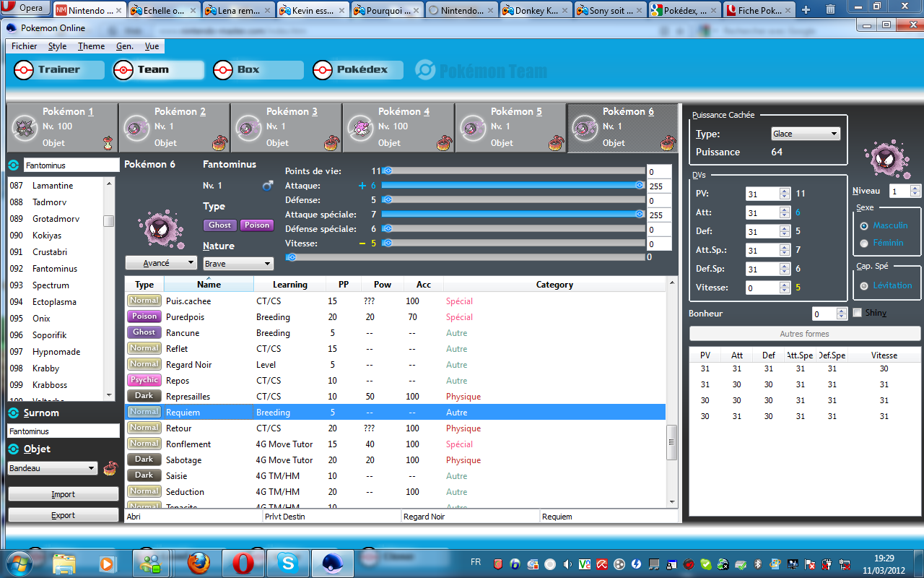Click the Points de vie slider handle
Screen dimensions: 924x578
(387, 171)
